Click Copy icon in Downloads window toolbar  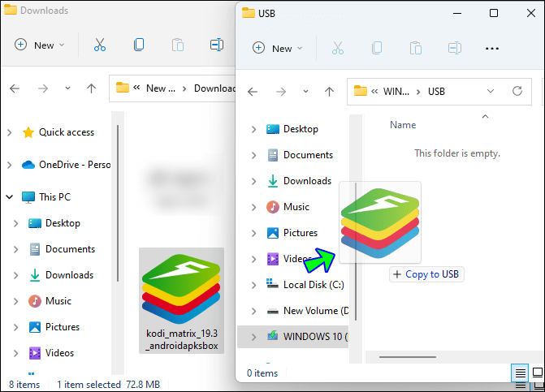click(139, 45)
